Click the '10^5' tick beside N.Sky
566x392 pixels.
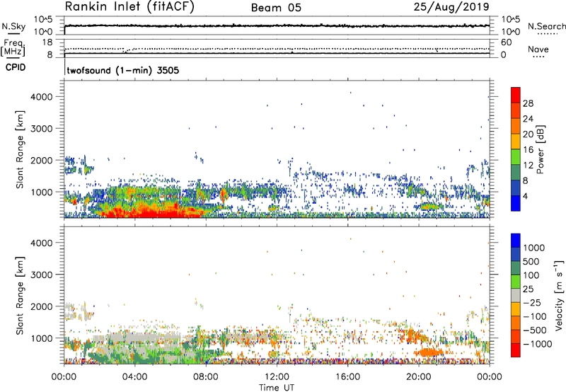43,20
